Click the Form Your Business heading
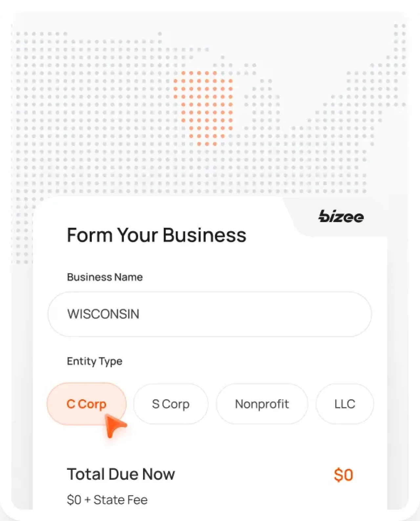420x521 pixels. point(157,235)
